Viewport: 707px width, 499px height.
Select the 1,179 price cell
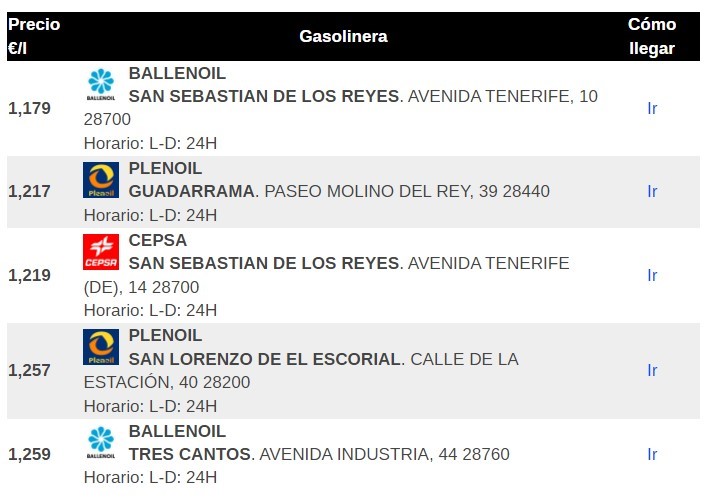(29, 108)
